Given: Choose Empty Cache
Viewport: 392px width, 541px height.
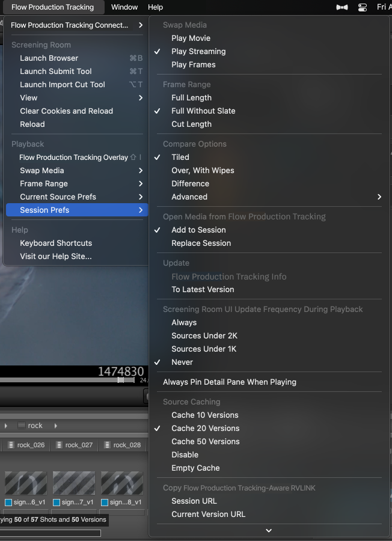Looking at the screenshot, I should [x=269, y=468].
